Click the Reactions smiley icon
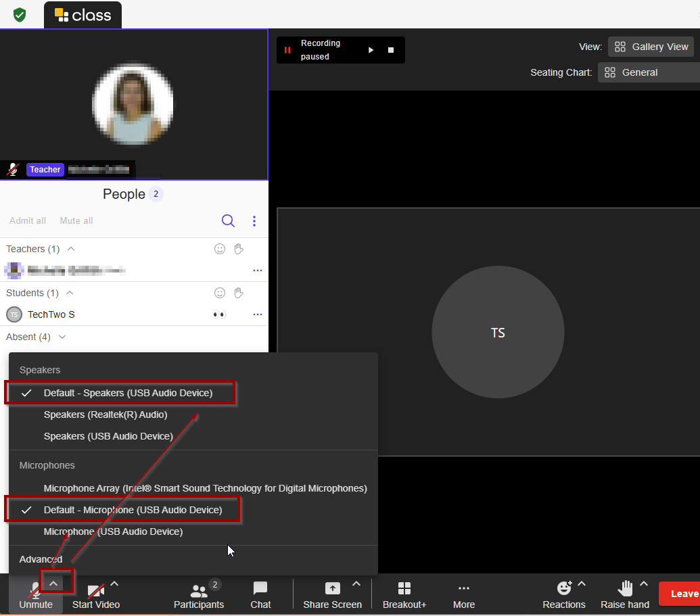700x616 pixels. (564, 588)
